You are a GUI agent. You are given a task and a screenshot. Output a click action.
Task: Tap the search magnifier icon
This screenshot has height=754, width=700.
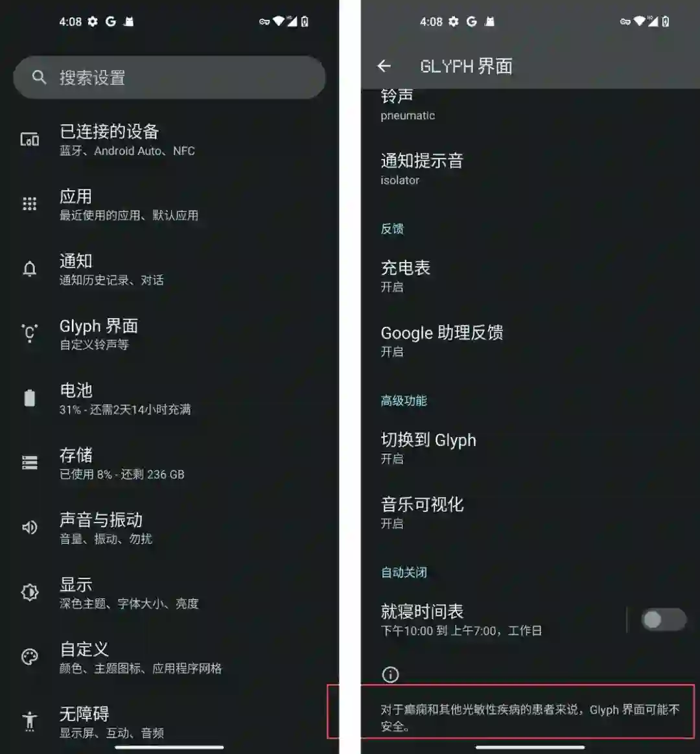[x=39, y=77]
